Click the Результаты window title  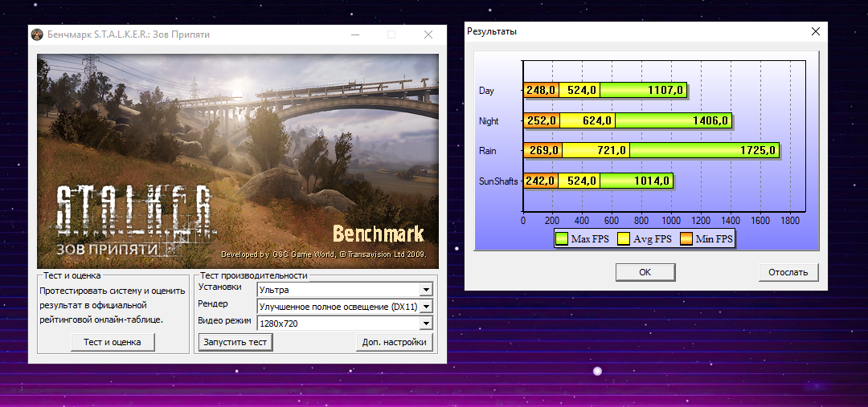click(492, 31)
